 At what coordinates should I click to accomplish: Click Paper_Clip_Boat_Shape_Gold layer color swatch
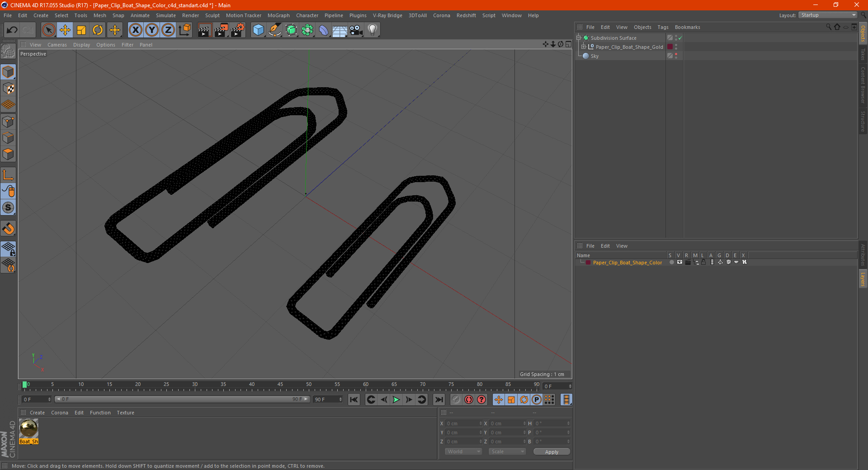(670, 47)
